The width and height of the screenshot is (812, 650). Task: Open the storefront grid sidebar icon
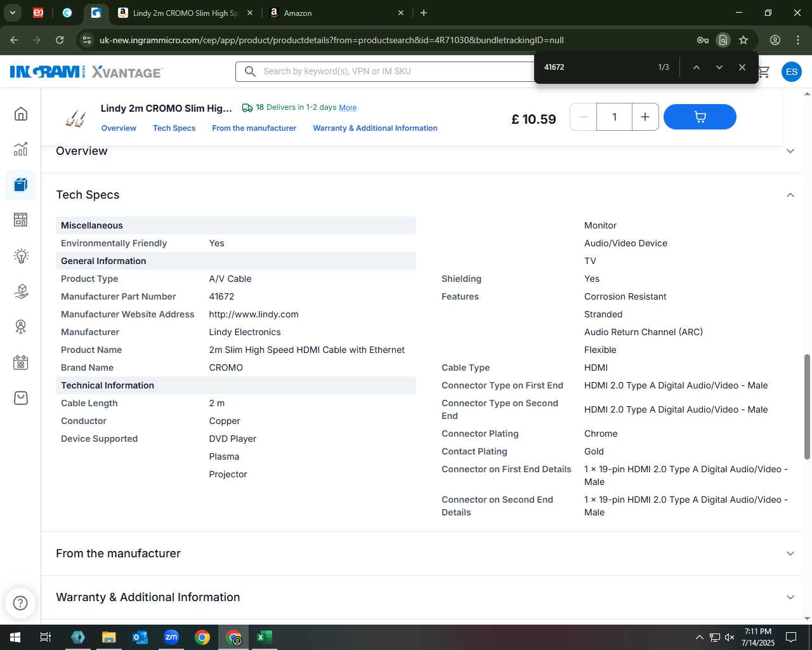tap(21, 220)
